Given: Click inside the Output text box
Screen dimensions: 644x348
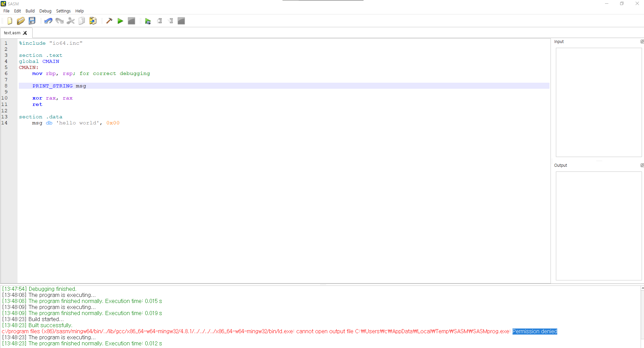Looking at the screenshot, I should [x=599, y=226].
